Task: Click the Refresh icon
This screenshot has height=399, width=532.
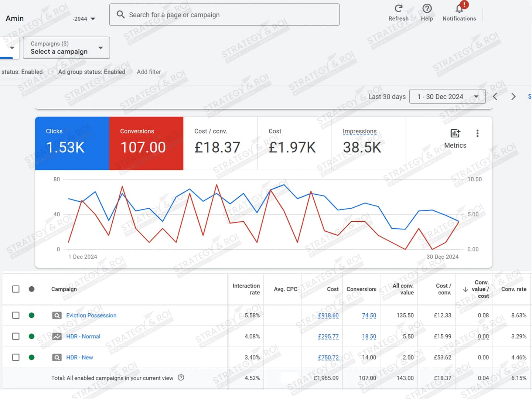Action: [398, 9]
